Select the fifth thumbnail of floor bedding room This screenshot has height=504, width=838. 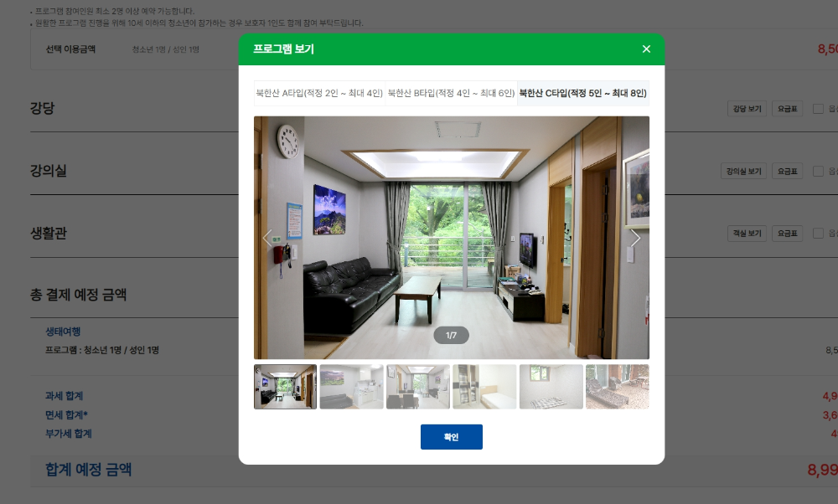[551, 387]
